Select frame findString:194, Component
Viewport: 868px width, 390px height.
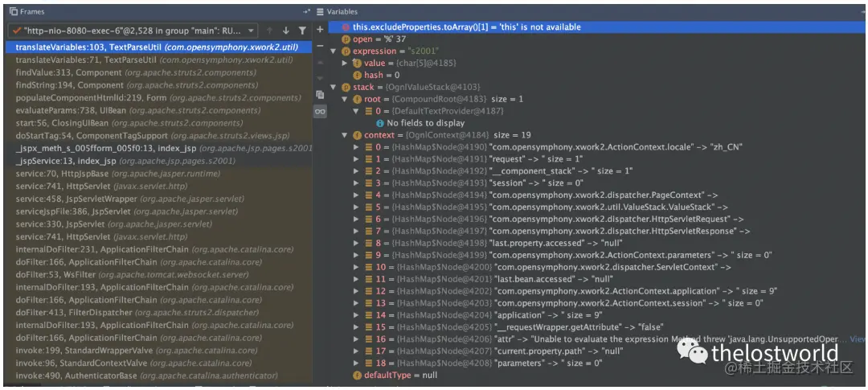(159, 85)
